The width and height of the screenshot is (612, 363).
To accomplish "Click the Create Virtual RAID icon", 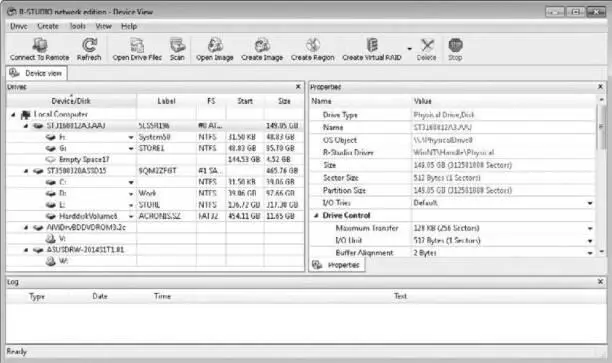I will [x=372, y=45].
